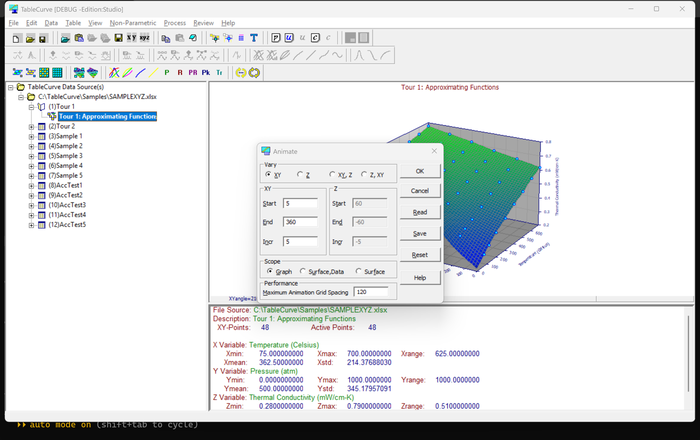
Task: Click the green P toolbar icon
Action: (167, 72)
